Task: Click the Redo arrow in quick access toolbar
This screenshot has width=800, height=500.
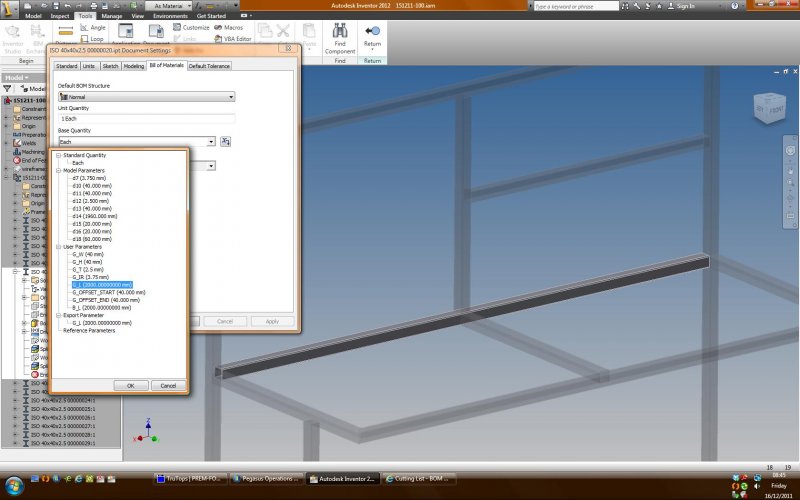Action: tap(80, 6)
